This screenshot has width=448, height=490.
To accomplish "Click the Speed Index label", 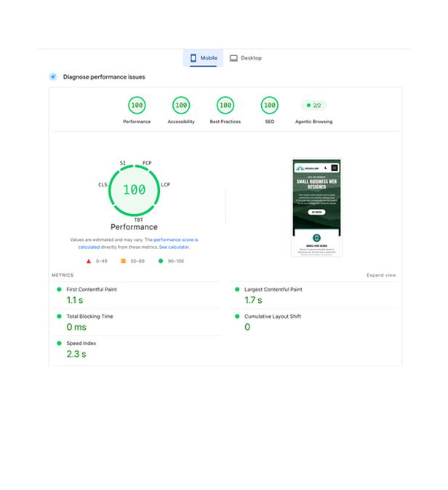I will coord(81,343).
